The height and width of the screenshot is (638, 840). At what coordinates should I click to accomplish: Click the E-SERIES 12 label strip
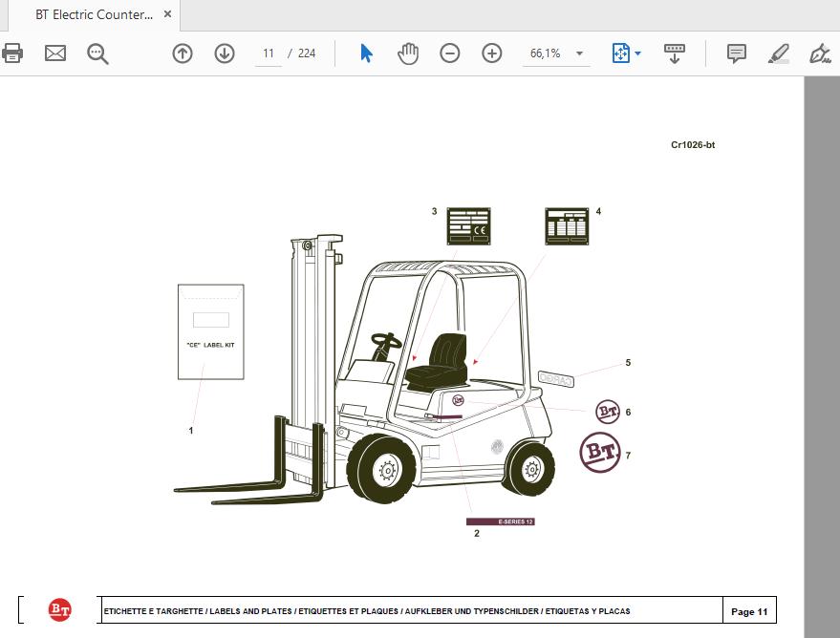pyautogui.click(x=501, y=521)
